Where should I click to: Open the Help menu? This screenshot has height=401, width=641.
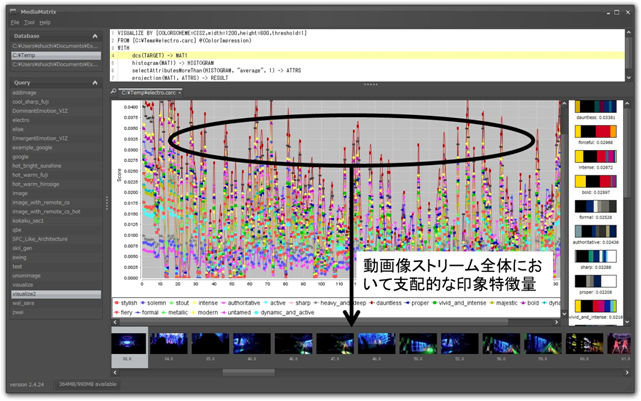[46, 21]
